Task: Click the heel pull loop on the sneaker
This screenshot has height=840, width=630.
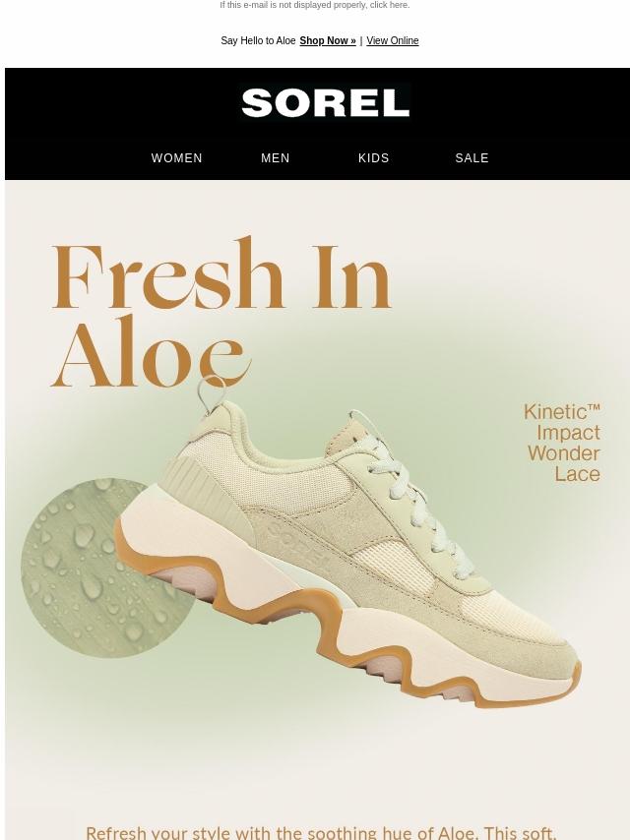Action: (211, 393)
